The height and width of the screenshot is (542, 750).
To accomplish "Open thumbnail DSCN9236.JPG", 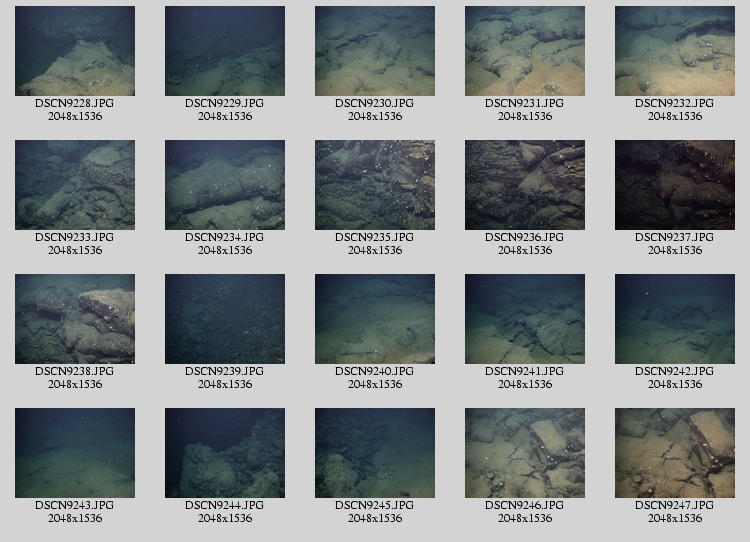I will tap(525, 185).
